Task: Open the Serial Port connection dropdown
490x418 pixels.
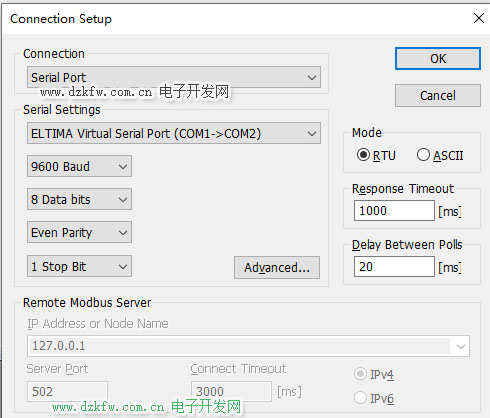Action: pyautogui.click(x=174, y=77)
